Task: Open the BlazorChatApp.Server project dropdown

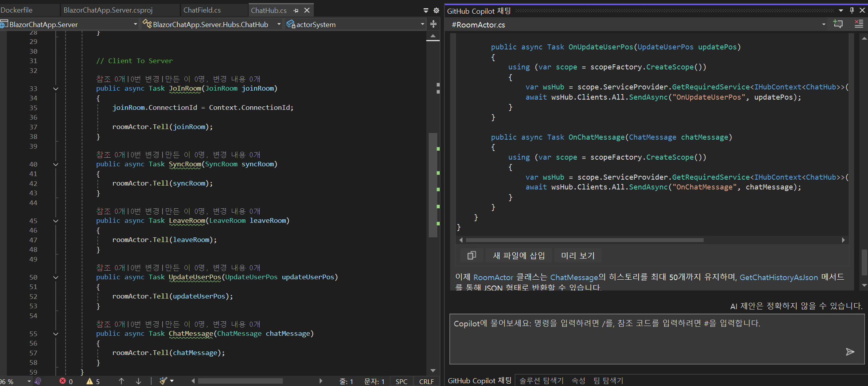Action: tap(135, 24)
